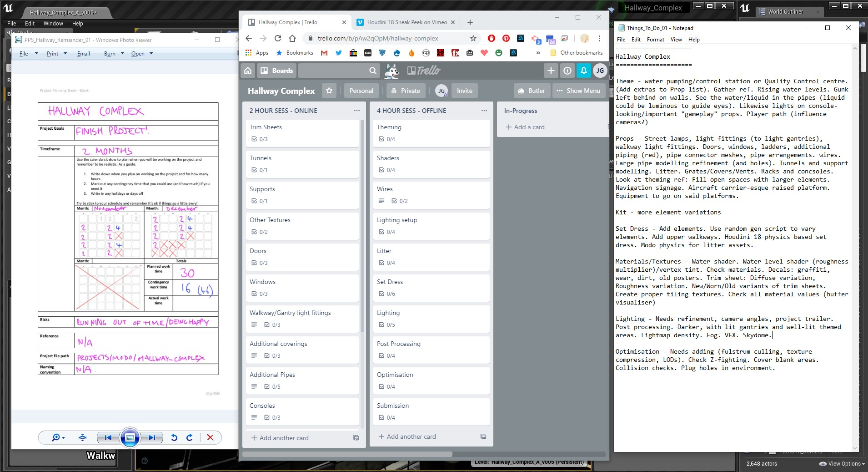The width and height of the screenshot is (868, 472).
Task: Click checklist badge on Tunnels card
Action: 260,170
